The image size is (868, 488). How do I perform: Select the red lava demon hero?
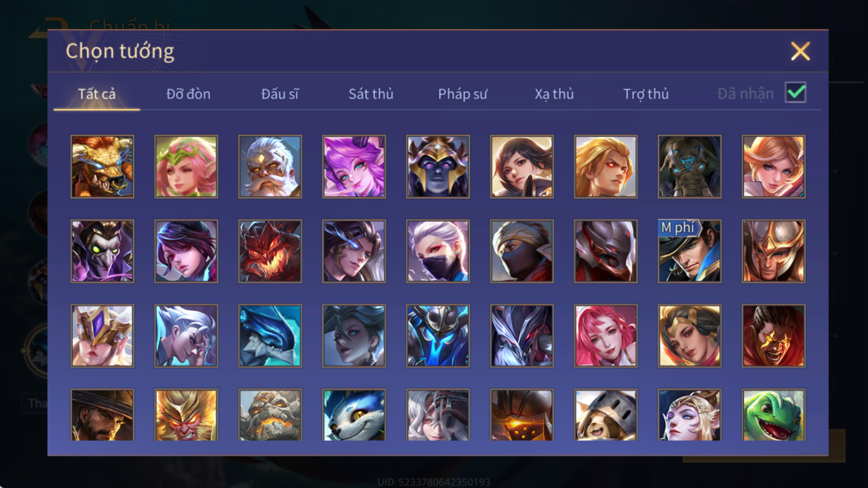tap(270, 251)
